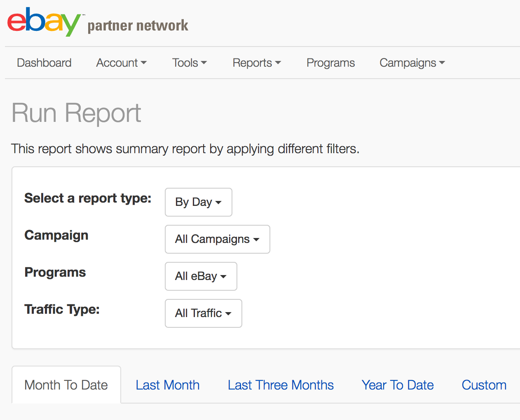This screenshot has height=420, width=520.
Task: Click the 'Traffic Type:' label
Action: (62, 309)
